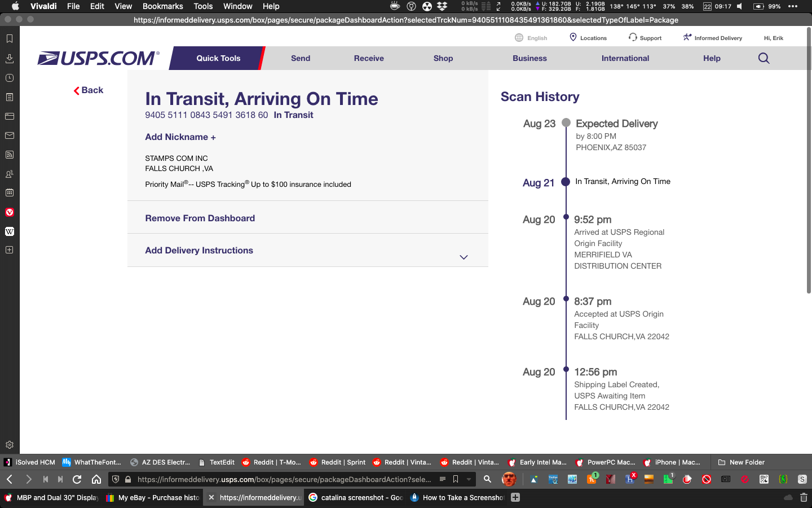Open a new tab with the plus button
The image size is (812, 508).
[x=515, y=497]
